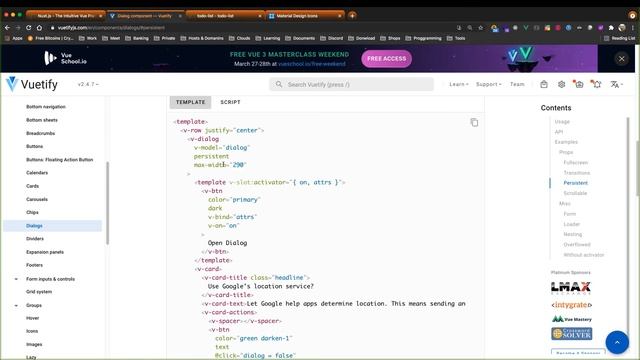Open the Apps bookmarks shortcut
640x360 pixels.
[13, 38]
